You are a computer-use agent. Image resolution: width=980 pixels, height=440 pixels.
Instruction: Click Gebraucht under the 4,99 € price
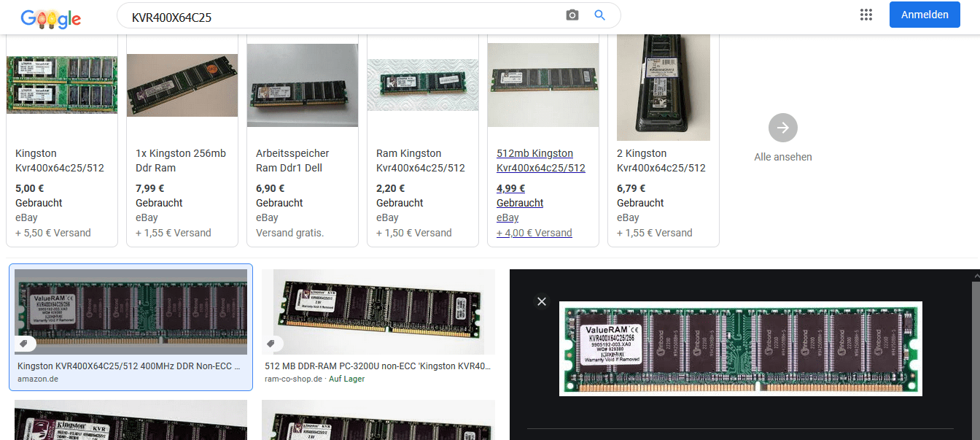(520, 203)
